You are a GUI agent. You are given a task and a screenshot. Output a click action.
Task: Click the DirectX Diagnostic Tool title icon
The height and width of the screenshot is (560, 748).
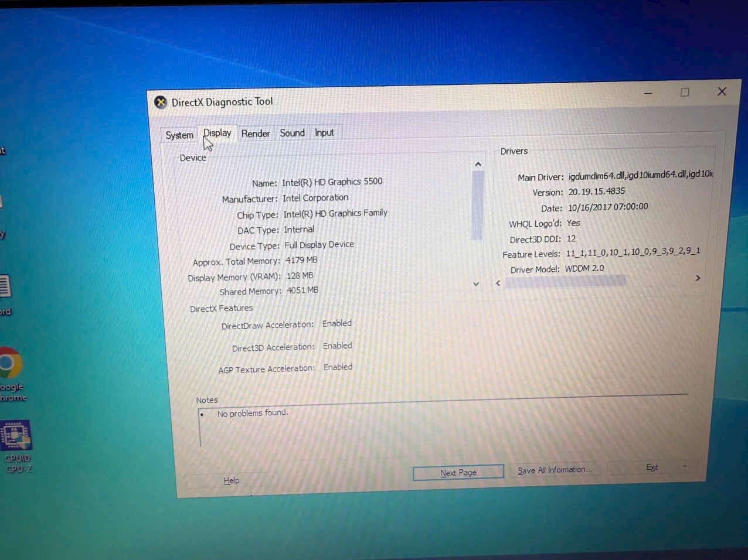pos(160,103)
